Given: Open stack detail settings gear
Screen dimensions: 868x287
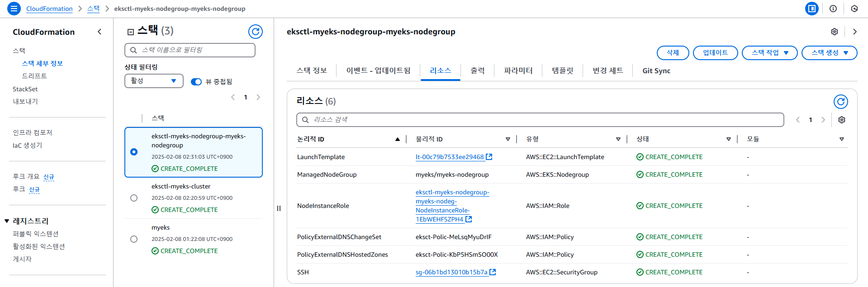Looking at the screenshot, I should 835,32.
